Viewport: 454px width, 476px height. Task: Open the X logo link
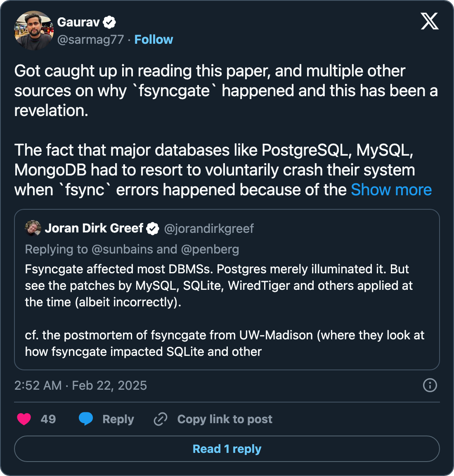[x=429, y=21]
